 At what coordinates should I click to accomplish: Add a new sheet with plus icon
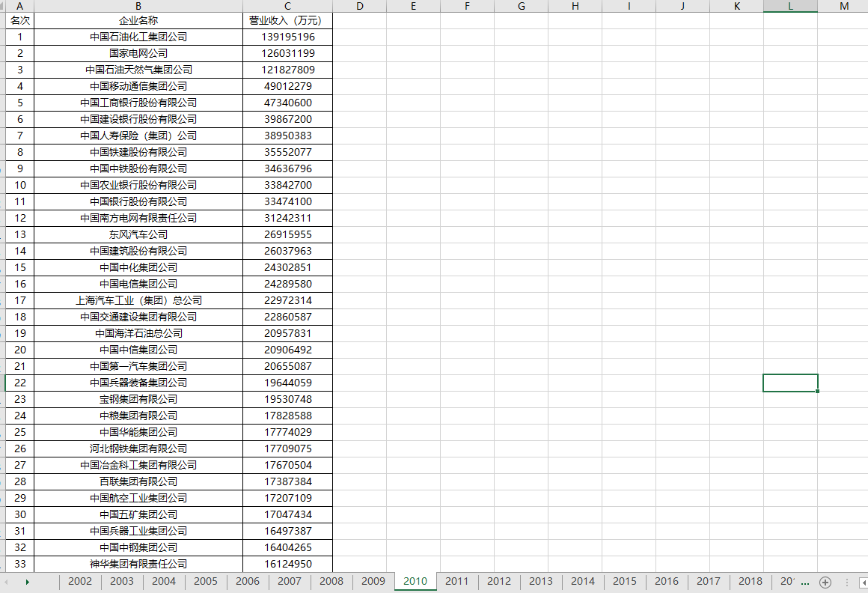825,582
